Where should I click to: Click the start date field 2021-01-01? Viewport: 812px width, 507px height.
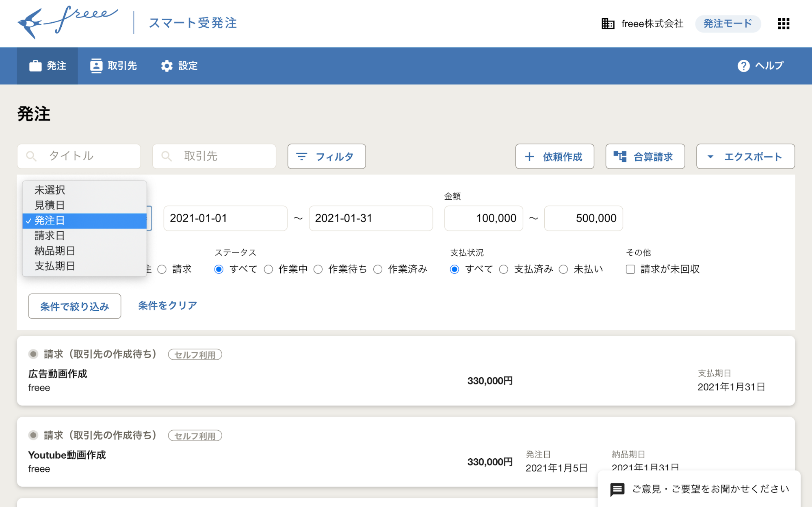[225, 218]
